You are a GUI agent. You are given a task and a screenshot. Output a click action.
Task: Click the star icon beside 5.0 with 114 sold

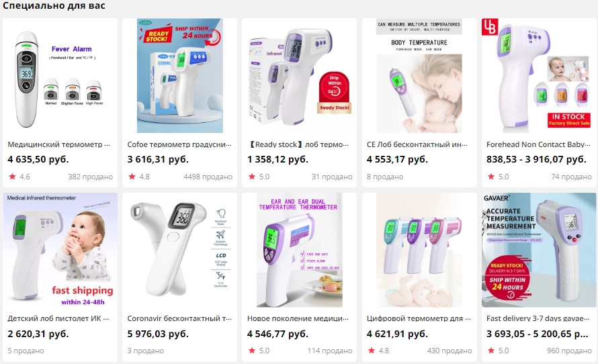tap(252, 351)
